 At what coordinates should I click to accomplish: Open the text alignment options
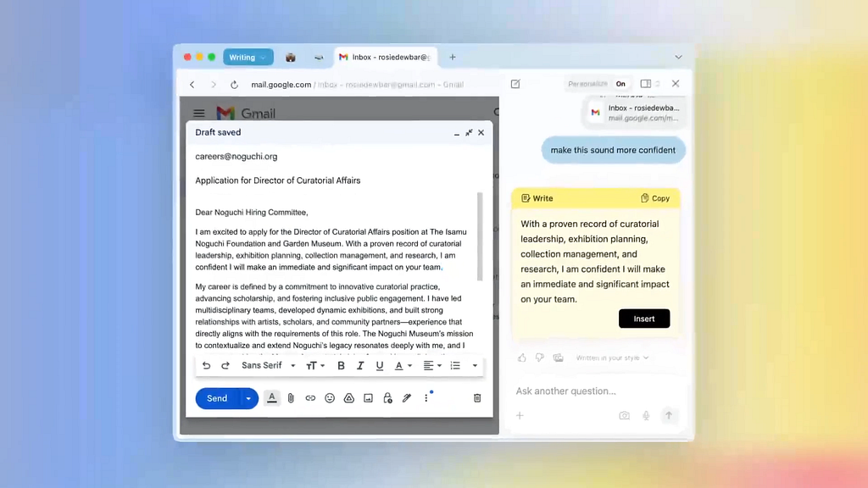[x=432, y=366]
